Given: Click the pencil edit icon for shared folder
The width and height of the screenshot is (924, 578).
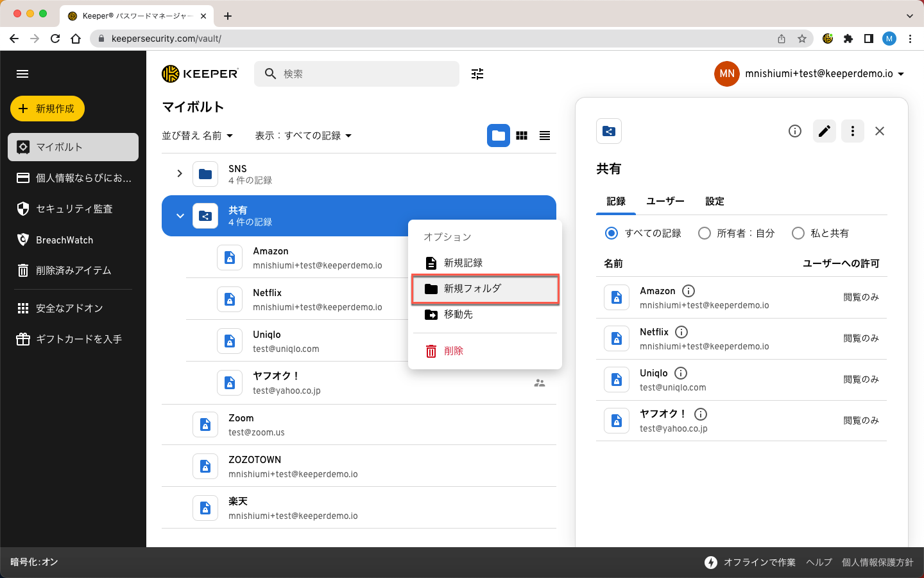Looking at the screenshot, I should (825, 131).
